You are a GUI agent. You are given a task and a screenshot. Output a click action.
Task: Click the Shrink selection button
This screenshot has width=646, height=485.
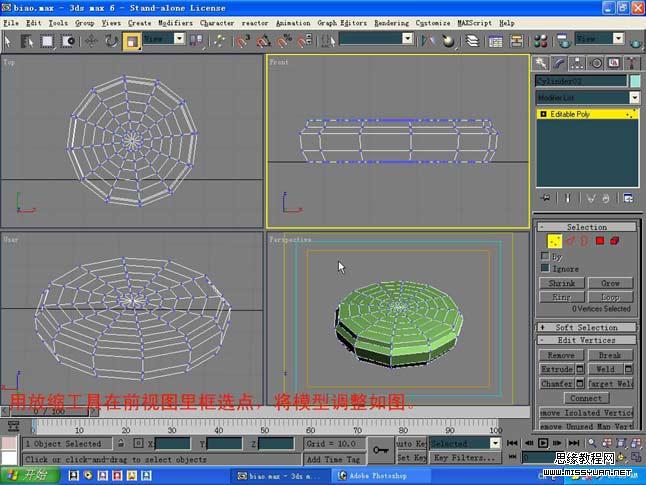tap(562, 283)
